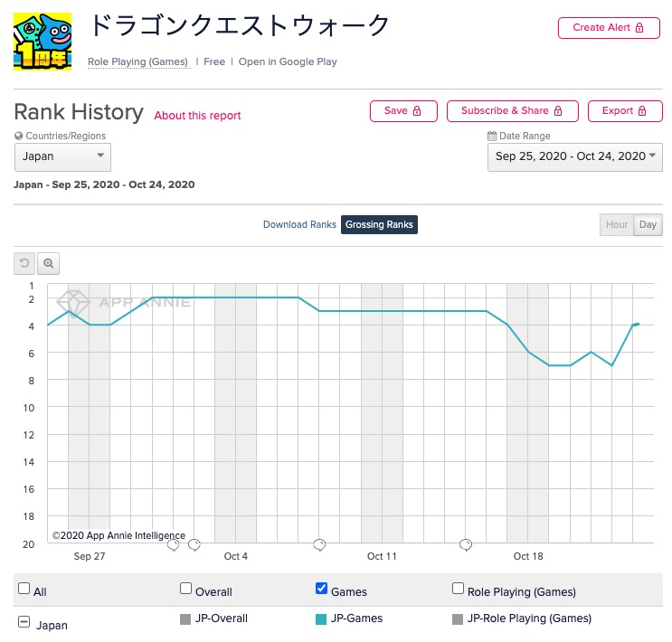Tick the Role Playing (Games) checkbox

click(x=458, y=588)
